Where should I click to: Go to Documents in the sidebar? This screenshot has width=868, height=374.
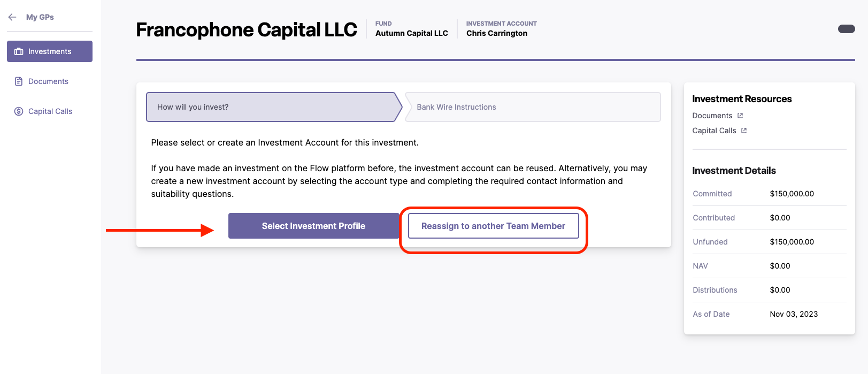coord(48,81)
